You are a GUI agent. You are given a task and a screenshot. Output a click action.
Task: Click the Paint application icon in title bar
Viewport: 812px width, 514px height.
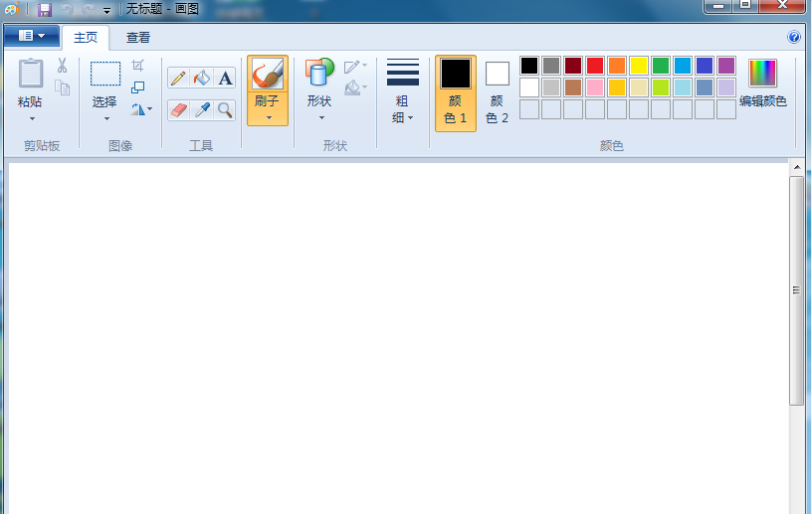[x=11, y=9]
